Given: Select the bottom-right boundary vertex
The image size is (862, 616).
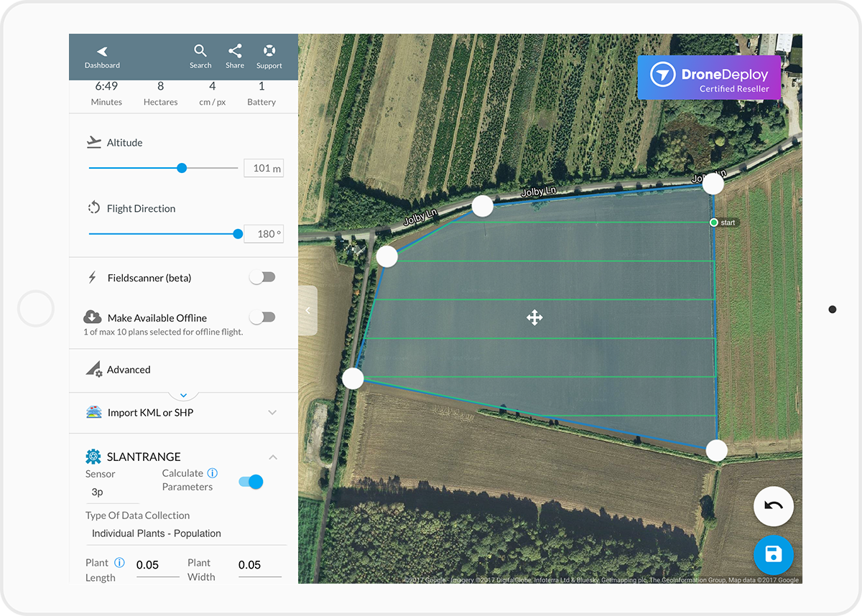Looking at the screenshot, I should click(x=717, y=450).
